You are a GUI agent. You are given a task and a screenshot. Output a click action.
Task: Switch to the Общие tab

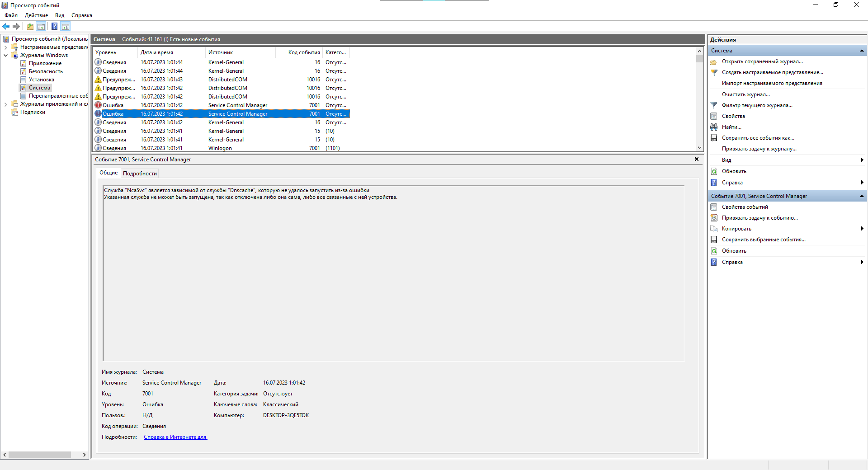point(108,173)
